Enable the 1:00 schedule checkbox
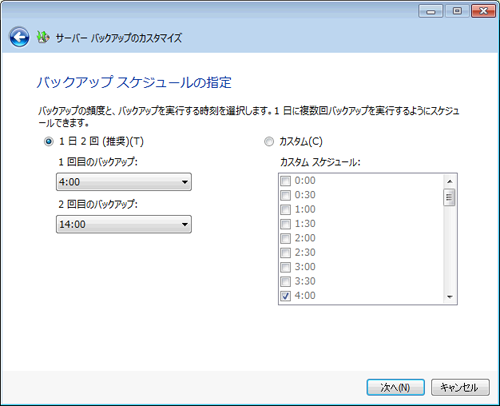The height and width of the screenshot is (406, 500). pos(285,209)
